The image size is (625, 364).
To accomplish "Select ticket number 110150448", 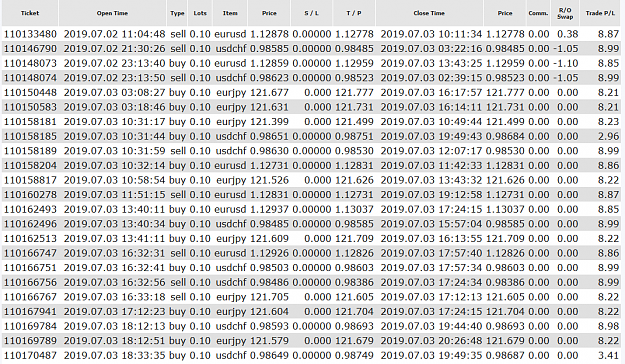I will [30, 92].
